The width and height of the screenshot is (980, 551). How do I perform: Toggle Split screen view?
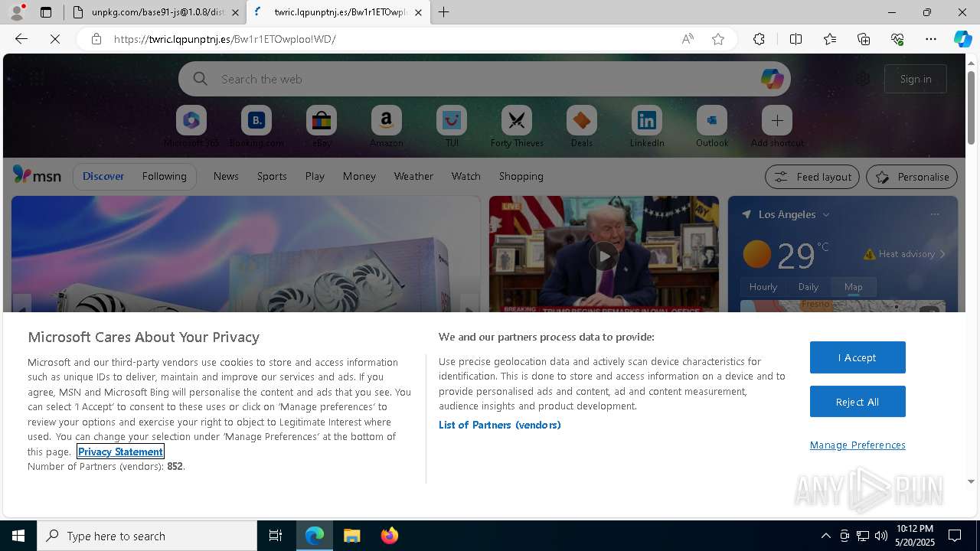[x=795, y=39]
